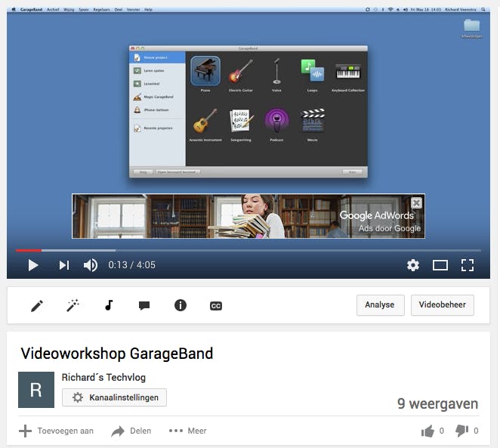This screenshot has width=500, height=448.
Task: Skip to next video
Action: click(64, 265)
